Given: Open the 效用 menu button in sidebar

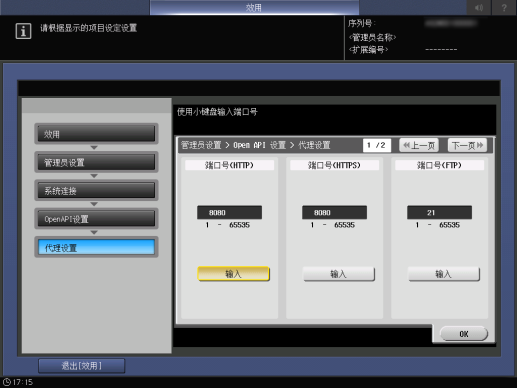Looking at the screenshot, I should pyautogui.click(x=96, y=134).
